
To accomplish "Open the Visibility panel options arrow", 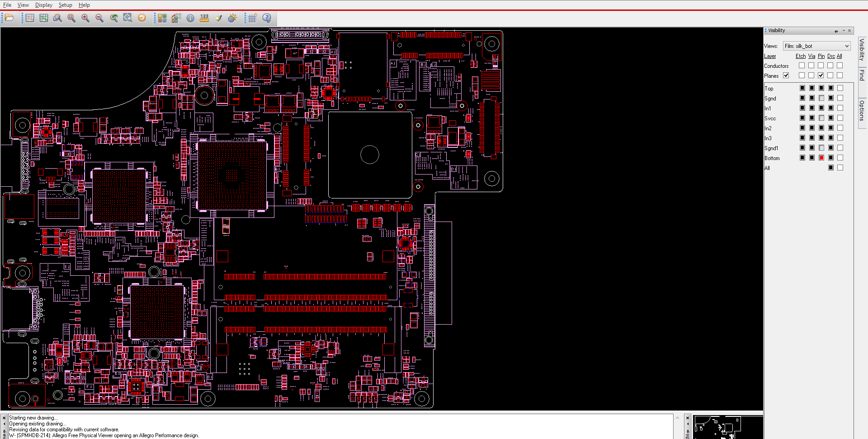I will coord(844,31).
